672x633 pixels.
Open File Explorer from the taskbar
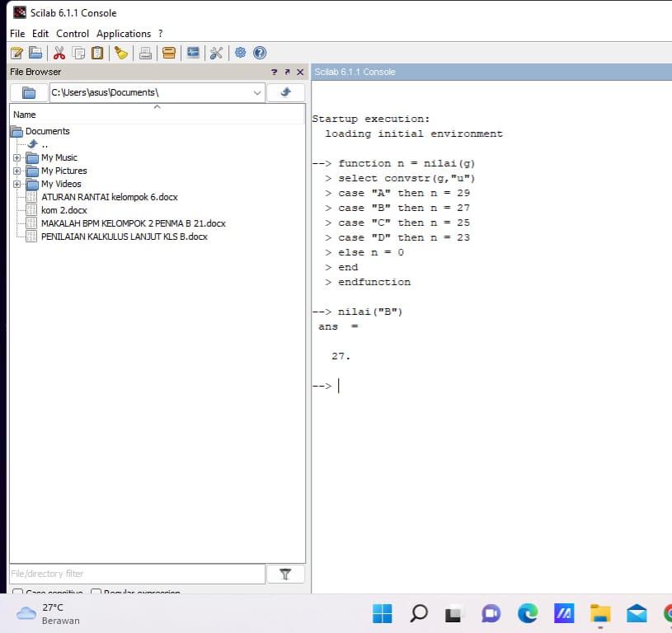[600, 614]
